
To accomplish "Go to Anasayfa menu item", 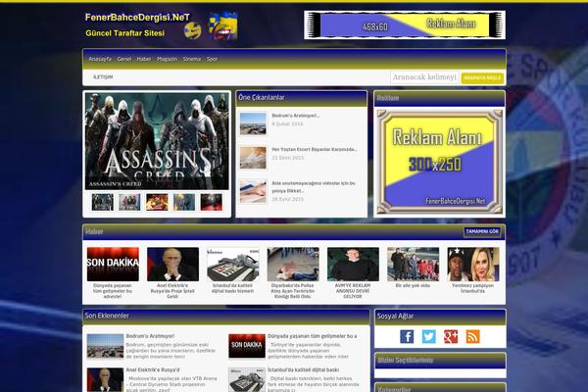I will click(x=100, y=59).
